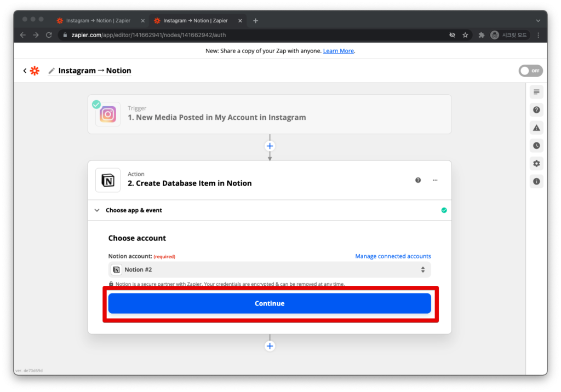
Task: Click the pencil icon to rename Zap
Action: (x=51, y=71)
